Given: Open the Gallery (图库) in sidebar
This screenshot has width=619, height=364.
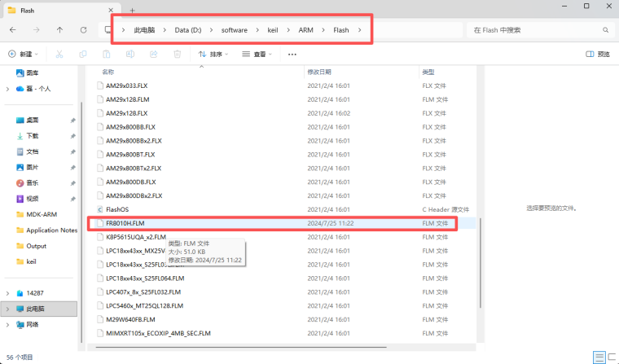Looking at the screenshot, I should tap(33, 72).
